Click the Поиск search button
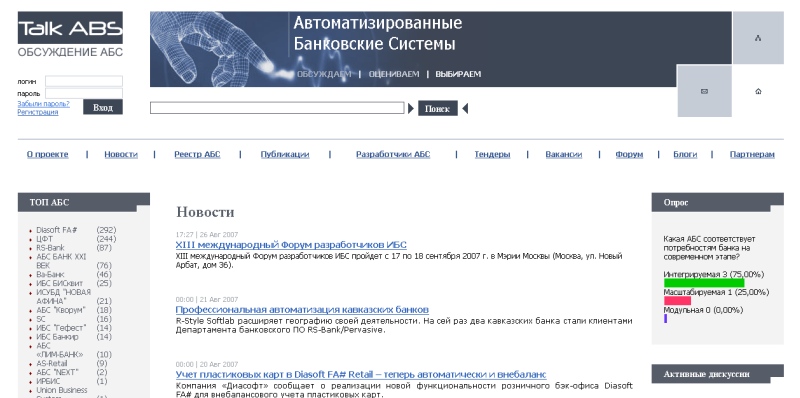Image resolution: width=800 pixels, height=398 pixels. click(438, 108)
